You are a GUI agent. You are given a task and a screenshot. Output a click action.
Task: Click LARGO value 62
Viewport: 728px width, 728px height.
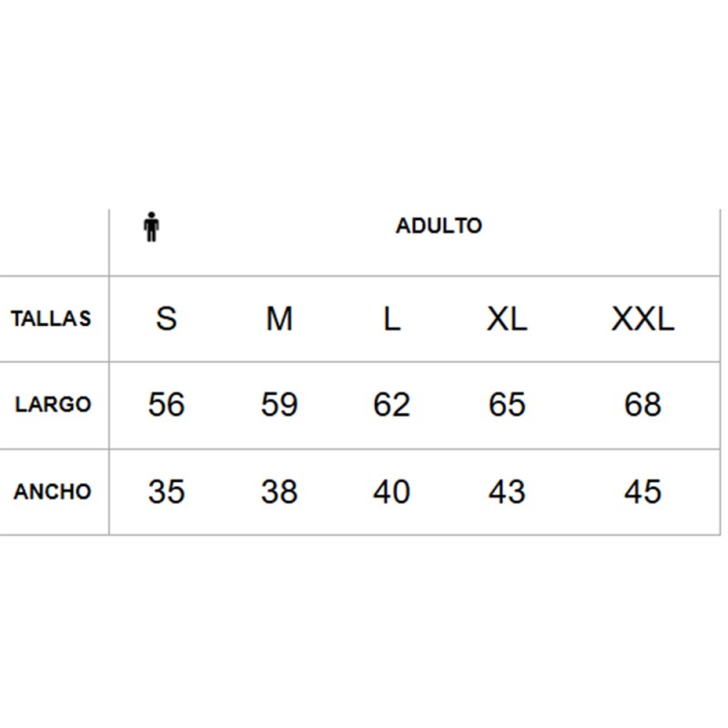click(391, 404)
